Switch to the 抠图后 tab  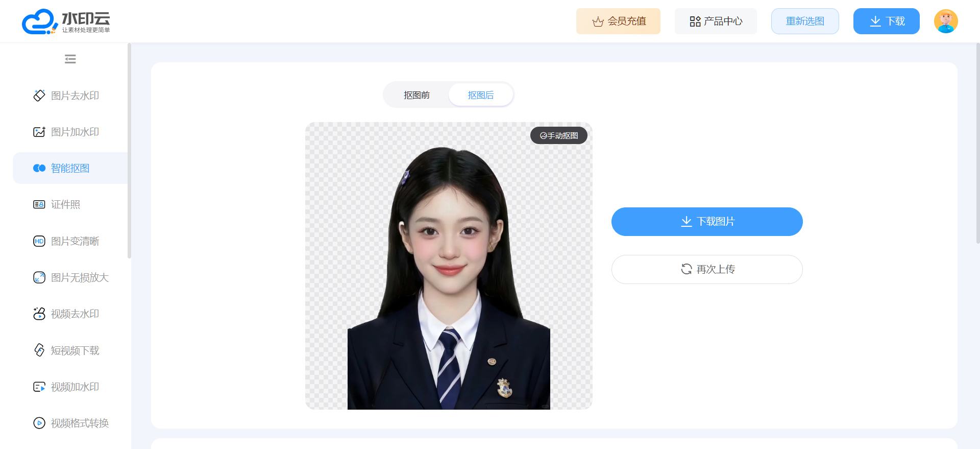click(x=481, y=95)
